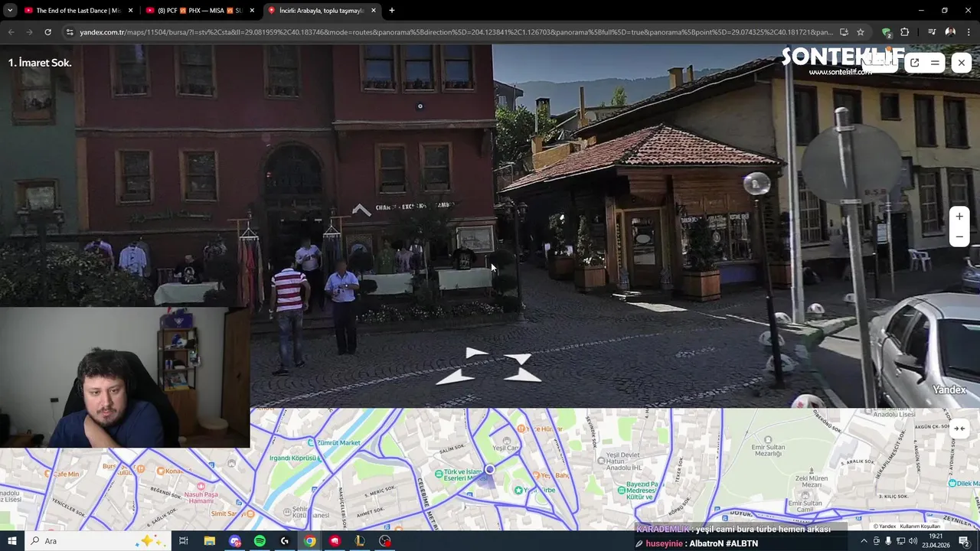Click the taskbar search box Ara
Viewport: 980px width, 551px height.
[96, 541]
